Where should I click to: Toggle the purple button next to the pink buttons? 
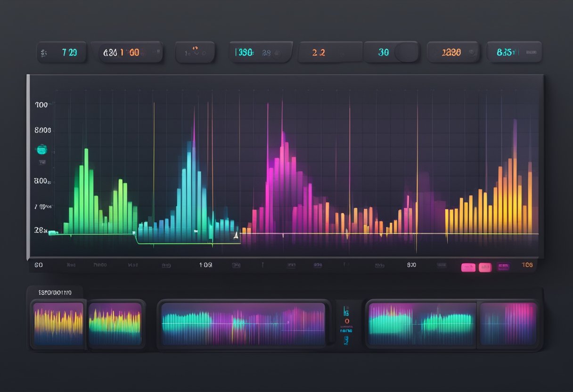[503, 267]
